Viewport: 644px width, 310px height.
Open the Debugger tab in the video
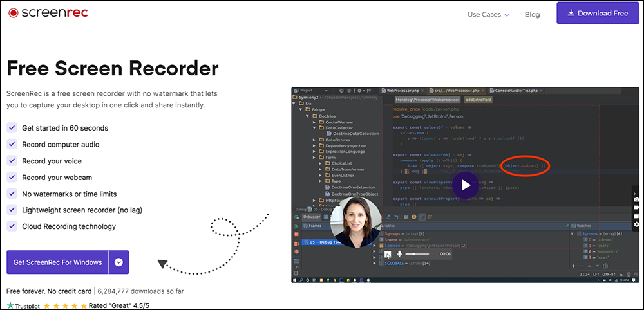click(311, 217)
